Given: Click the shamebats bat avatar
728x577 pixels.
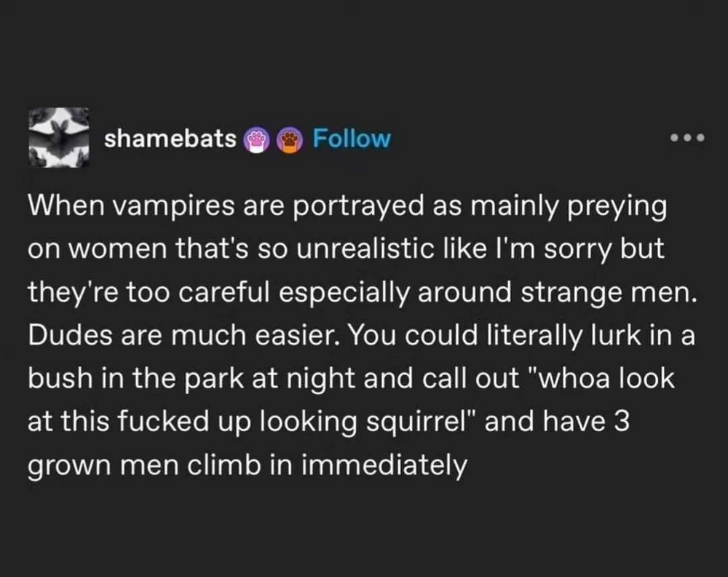Looking at the screenshot, I should [59, 136].
